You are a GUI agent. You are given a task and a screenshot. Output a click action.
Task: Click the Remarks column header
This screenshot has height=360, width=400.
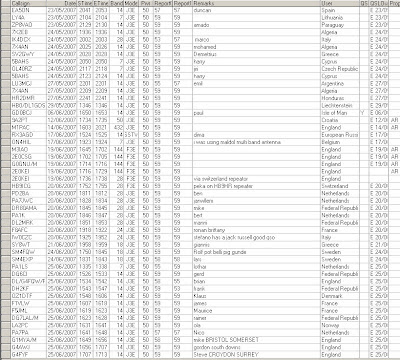coord(256,3)
